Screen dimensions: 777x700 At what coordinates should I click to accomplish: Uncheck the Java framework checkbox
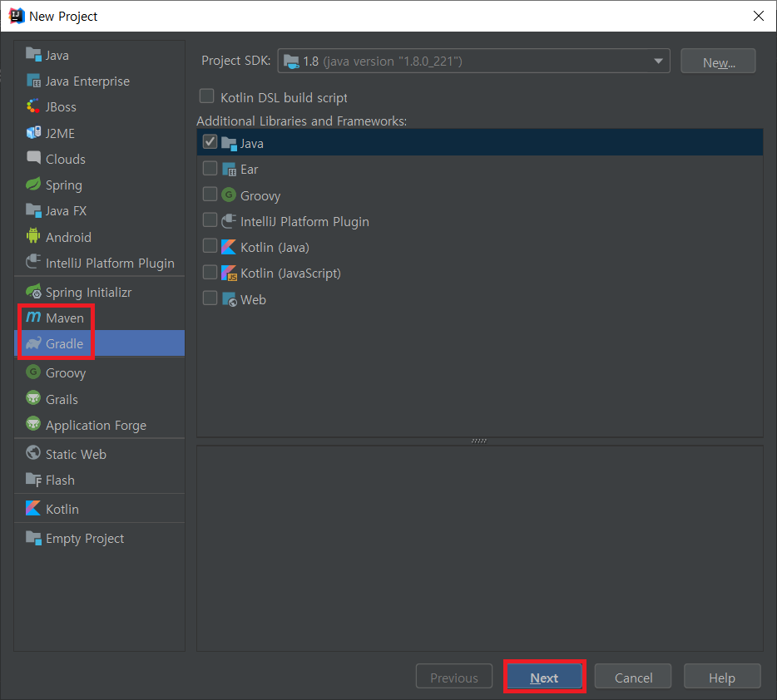210,142
